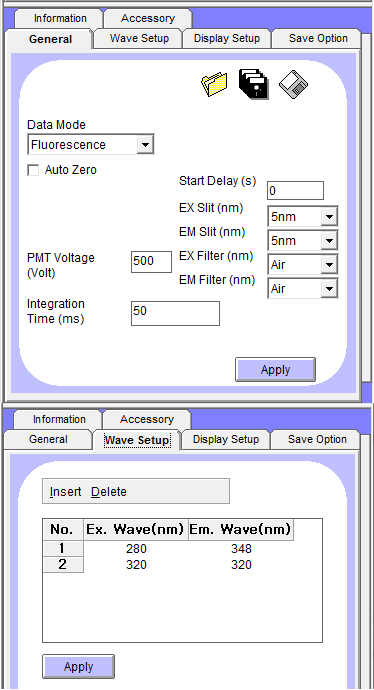
Task: Click Insert in the wave table menu
Action: pyautogui.click(x=66, y=492)
